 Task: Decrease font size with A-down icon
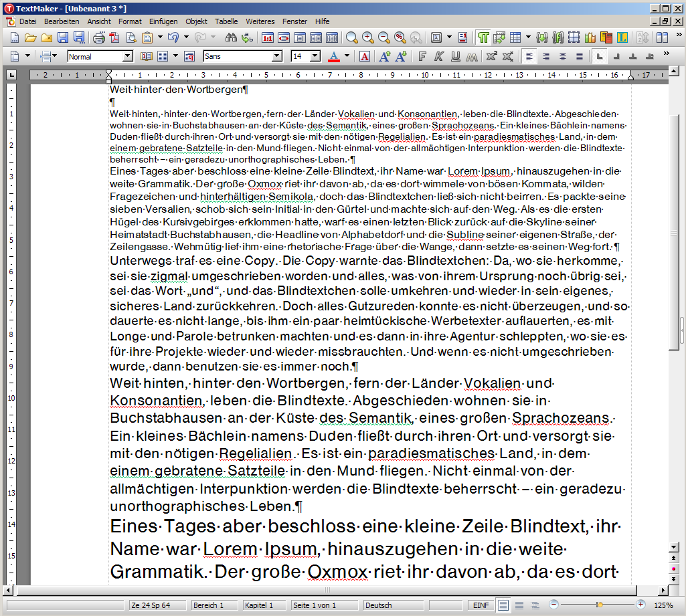coord(401,56)
